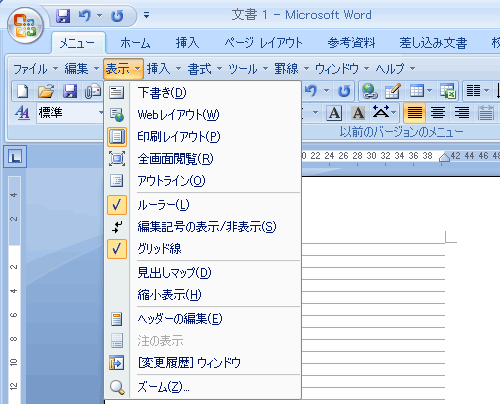Click the vertical ruler
The height and width of the screenshot is (404, 500).
tap(14, 289)
